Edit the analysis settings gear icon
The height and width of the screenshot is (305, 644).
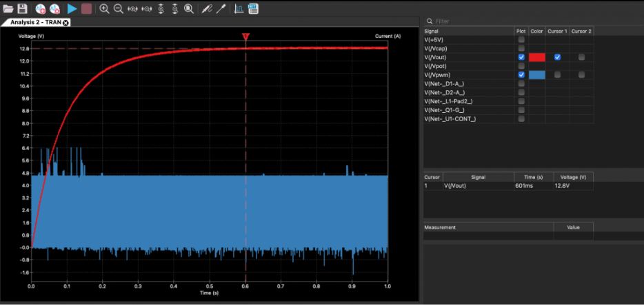(x=54, y=9)
